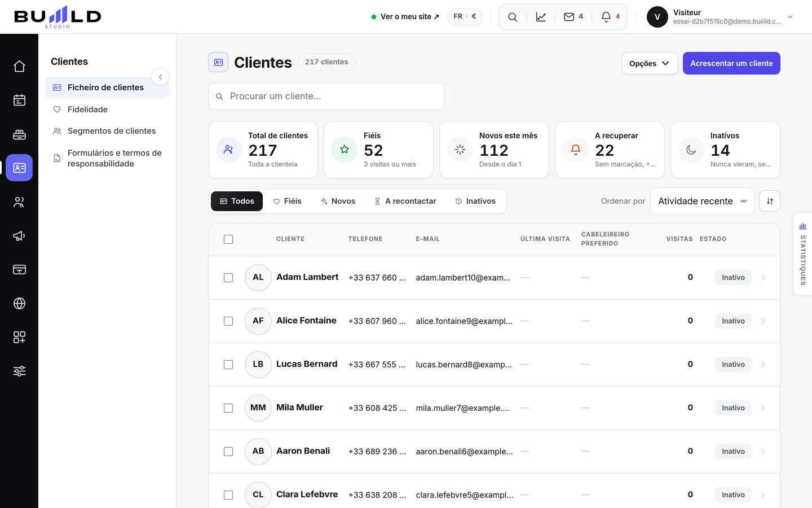Select the Inativos filter tab
The image size is (812, 508).
[475, 201]
